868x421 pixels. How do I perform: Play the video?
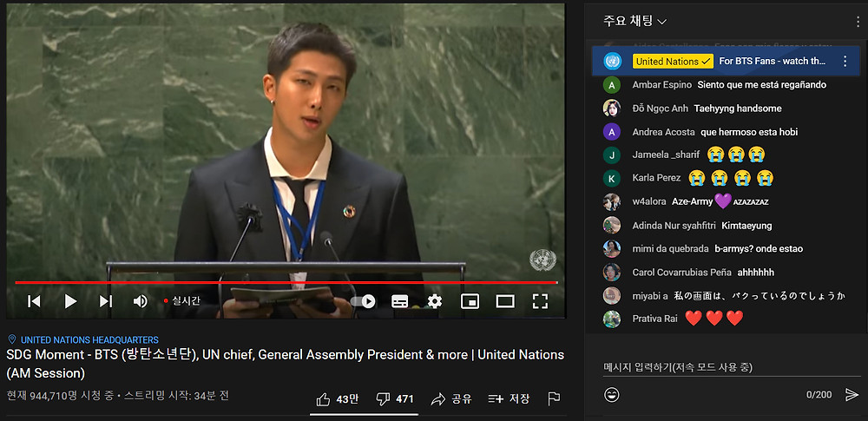pos(70,301)
